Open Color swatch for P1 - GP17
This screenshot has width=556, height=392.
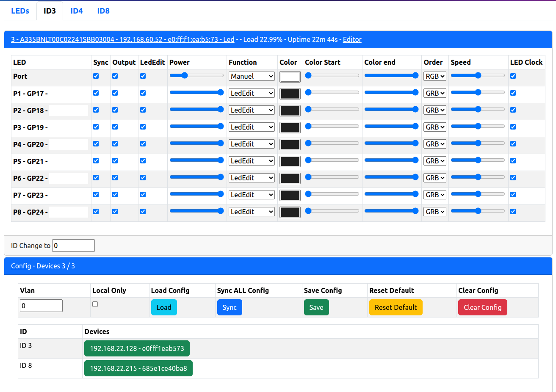point(290,94)
